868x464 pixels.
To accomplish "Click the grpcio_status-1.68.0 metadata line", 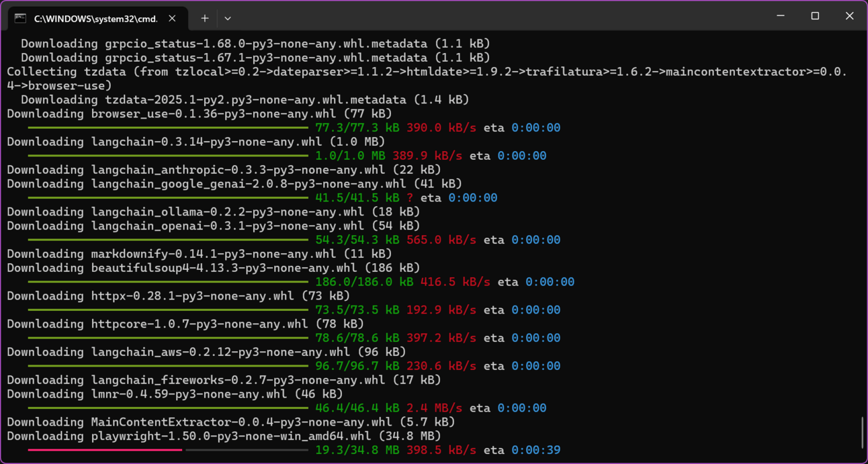I will (255, 44).
